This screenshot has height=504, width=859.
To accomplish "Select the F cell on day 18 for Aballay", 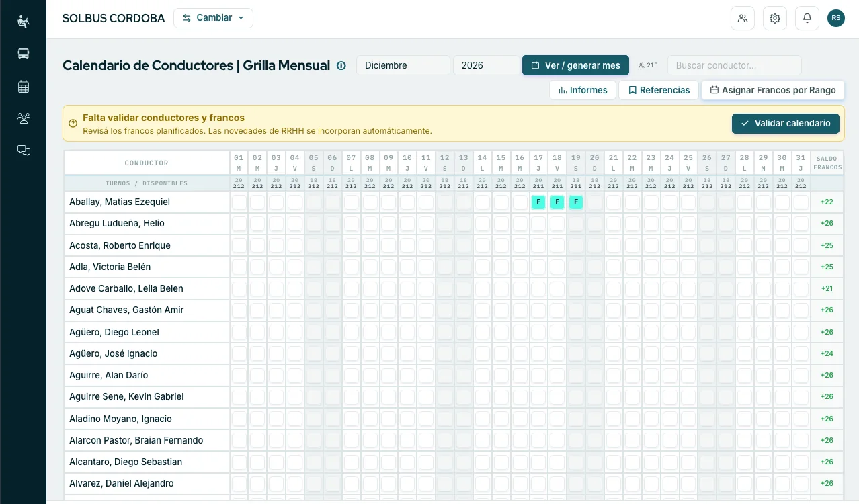I will (557, 202).
